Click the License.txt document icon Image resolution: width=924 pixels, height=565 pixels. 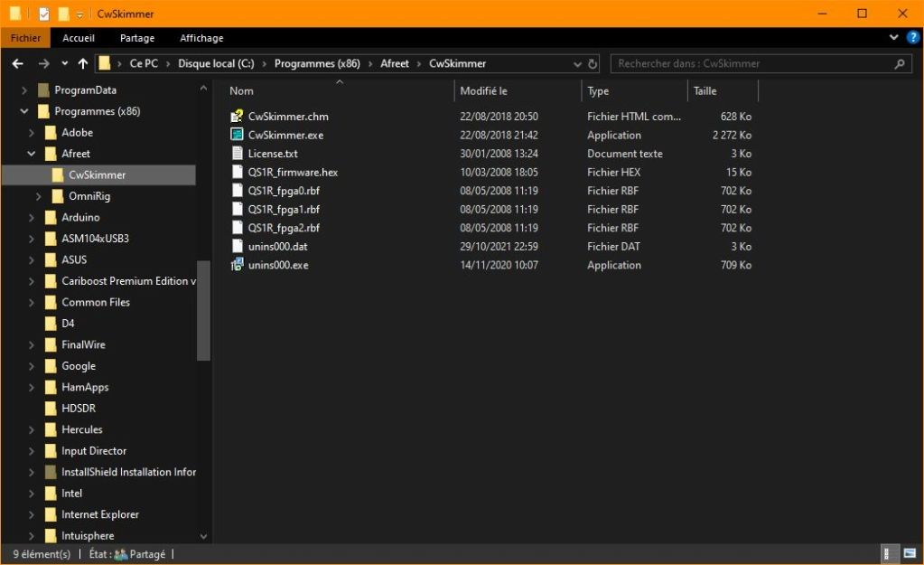pos(238,154)
